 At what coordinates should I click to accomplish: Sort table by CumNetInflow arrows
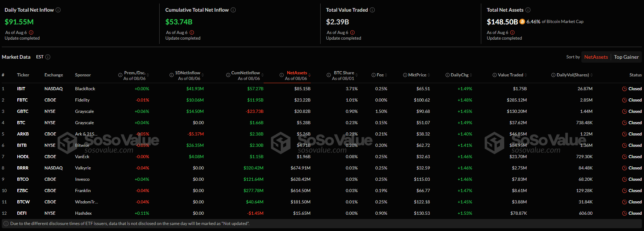pos(262,75)
